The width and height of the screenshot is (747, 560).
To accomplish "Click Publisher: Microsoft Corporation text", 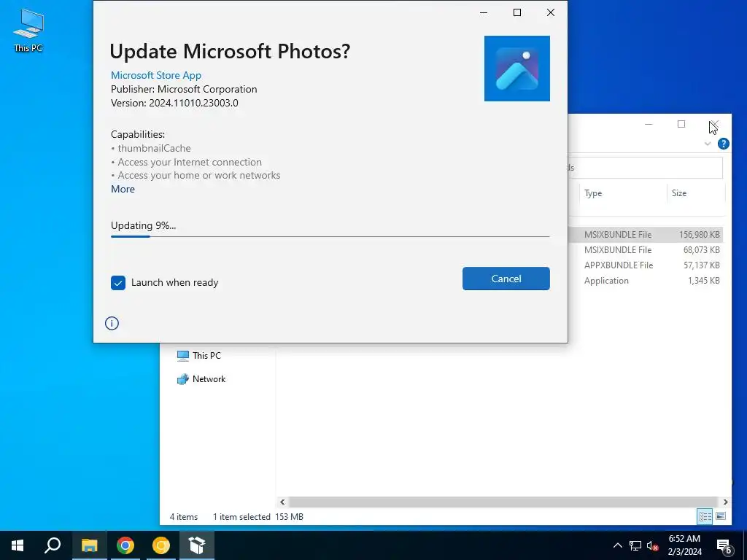I will [184, 89].
